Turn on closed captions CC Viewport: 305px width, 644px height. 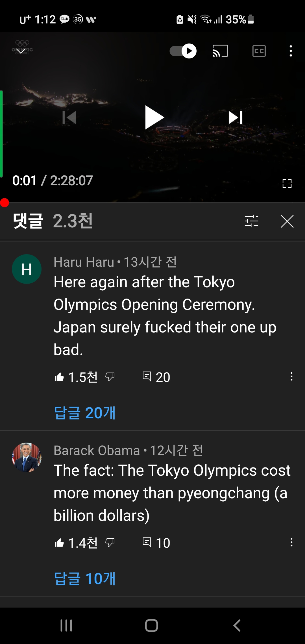259,51
